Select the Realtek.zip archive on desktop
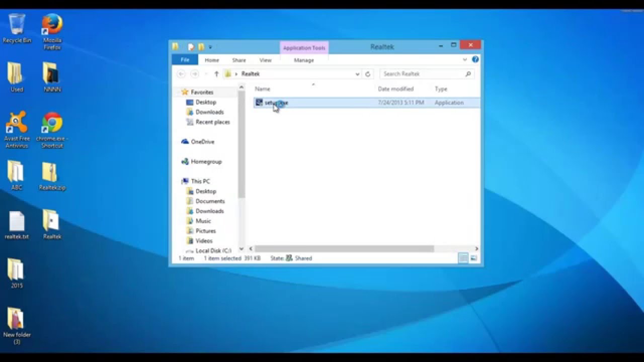 pos(52,175)
